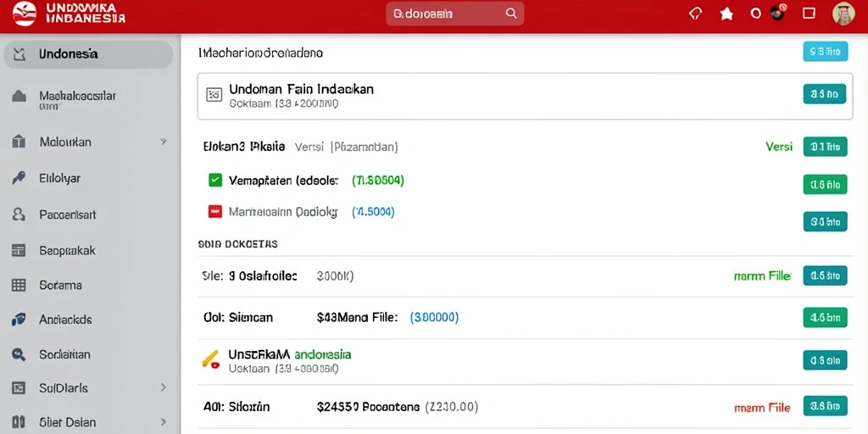
Task: Click the magnifier icon in search box
Action: tap(511, 14)
